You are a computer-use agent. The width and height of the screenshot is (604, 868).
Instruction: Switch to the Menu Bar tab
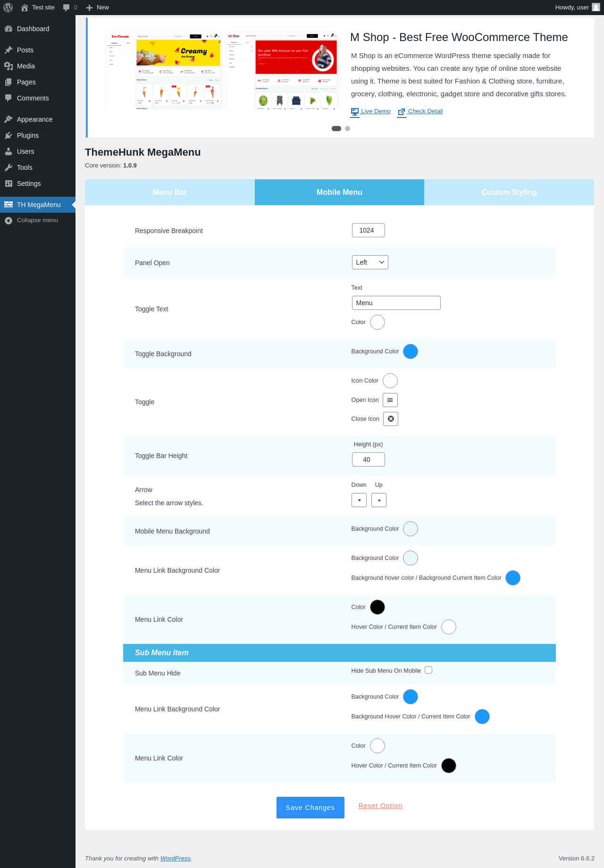(x=170, y=192)
